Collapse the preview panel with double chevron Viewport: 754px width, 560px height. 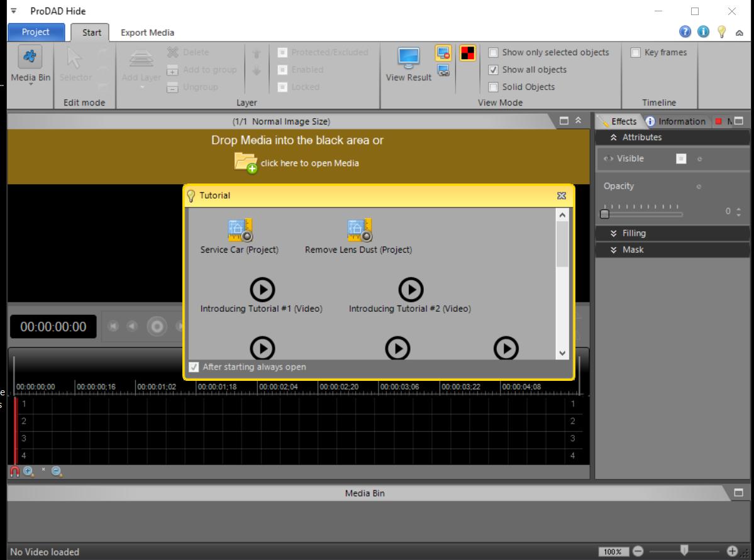[x=578, y=121]
